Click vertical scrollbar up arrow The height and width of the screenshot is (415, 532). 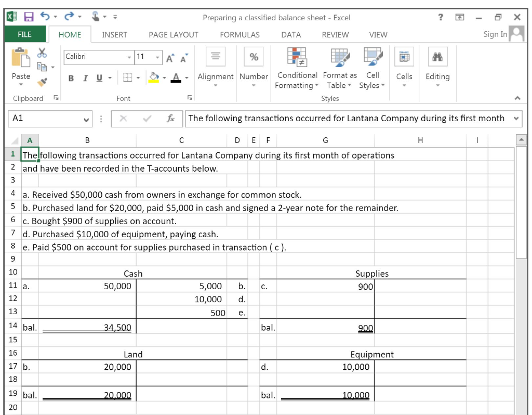521,139
